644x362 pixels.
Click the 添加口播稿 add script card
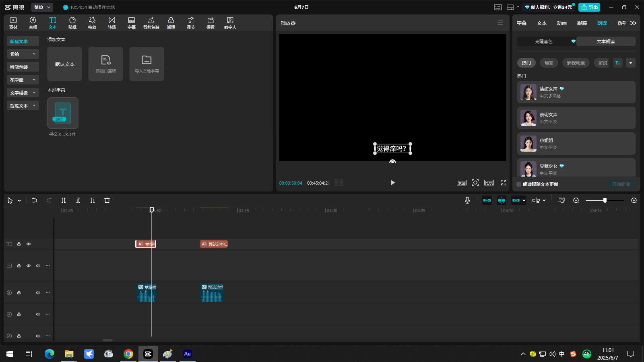coord(106,64)
